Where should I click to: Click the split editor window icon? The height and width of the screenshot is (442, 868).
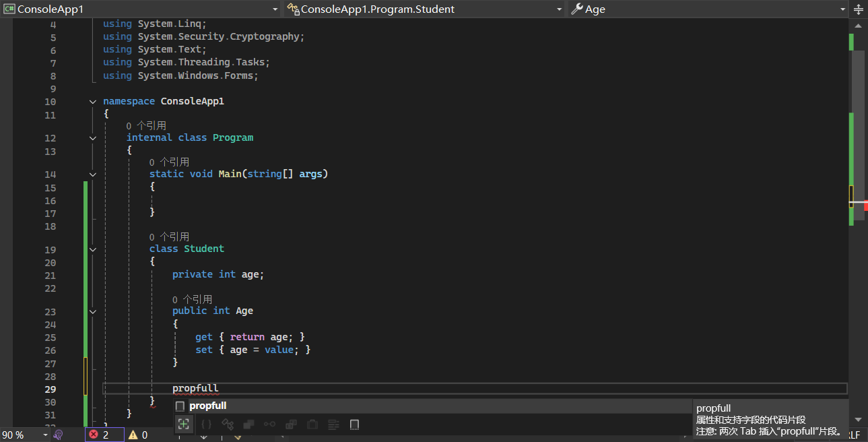[x=859, y=9]
